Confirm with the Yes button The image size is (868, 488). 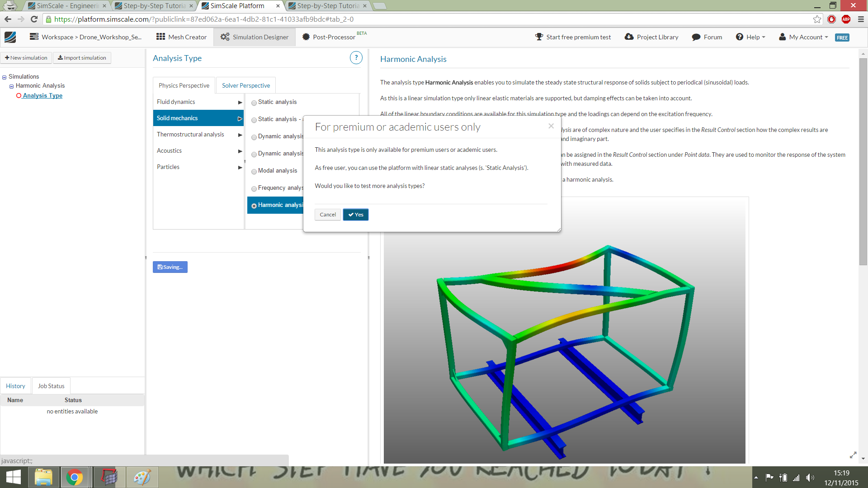[x=355, y=215]
